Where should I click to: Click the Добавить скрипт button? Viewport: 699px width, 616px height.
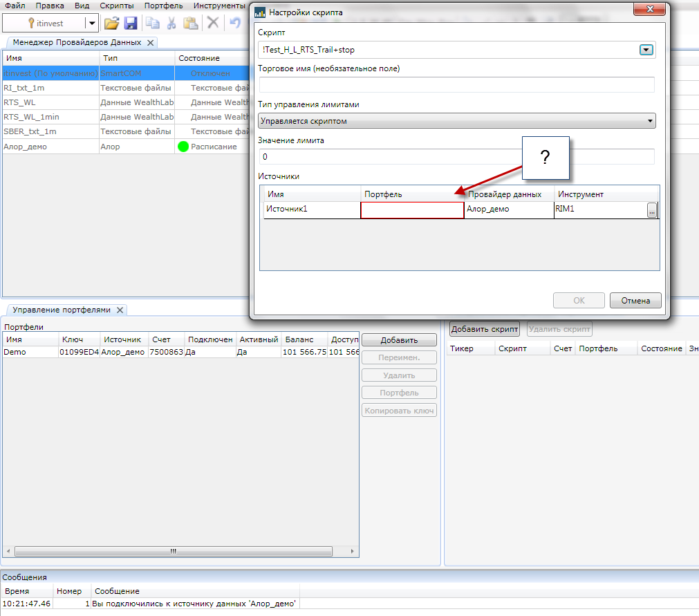click(x=484, y=329)
